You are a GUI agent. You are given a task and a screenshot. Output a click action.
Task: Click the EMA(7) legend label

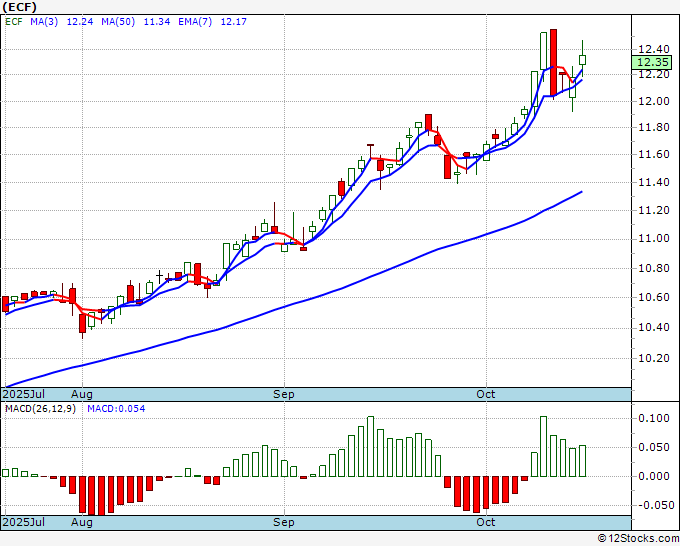(195, 22)
